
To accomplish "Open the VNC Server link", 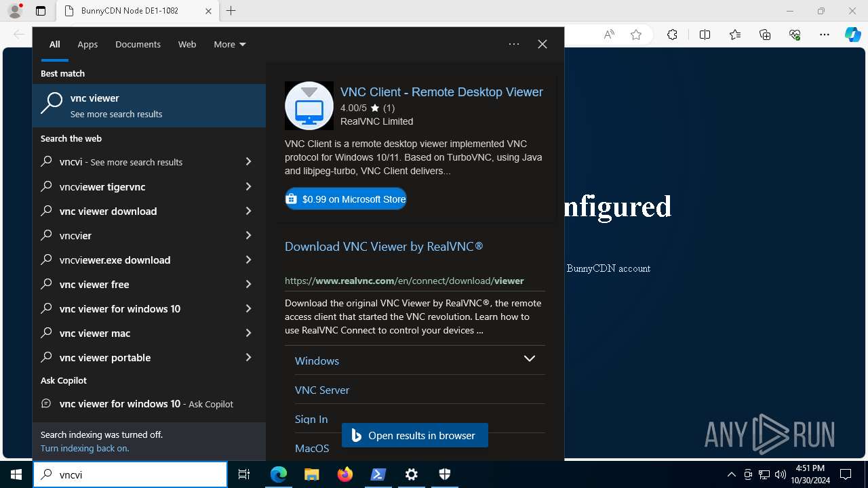I will pos(322,390).
